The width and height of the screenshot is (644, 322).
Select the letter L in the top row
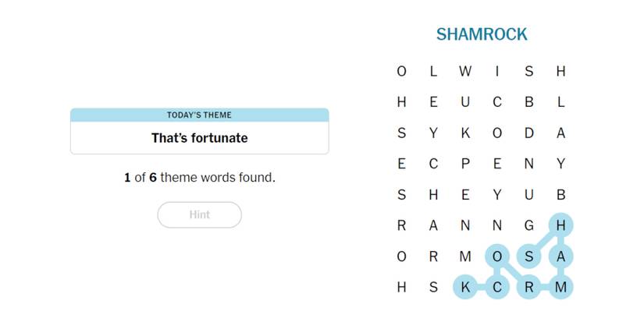pyautogui.click(x=433, y=72)
